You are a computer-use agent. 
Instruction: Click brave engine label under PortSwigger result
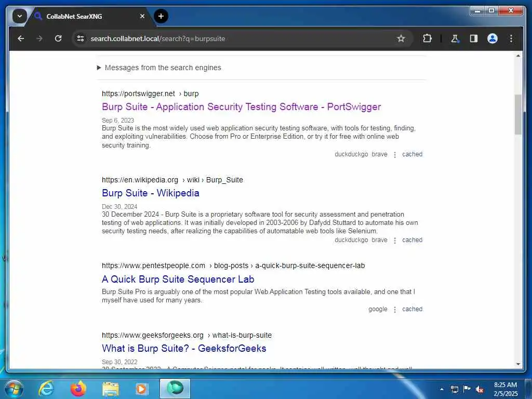379,154
